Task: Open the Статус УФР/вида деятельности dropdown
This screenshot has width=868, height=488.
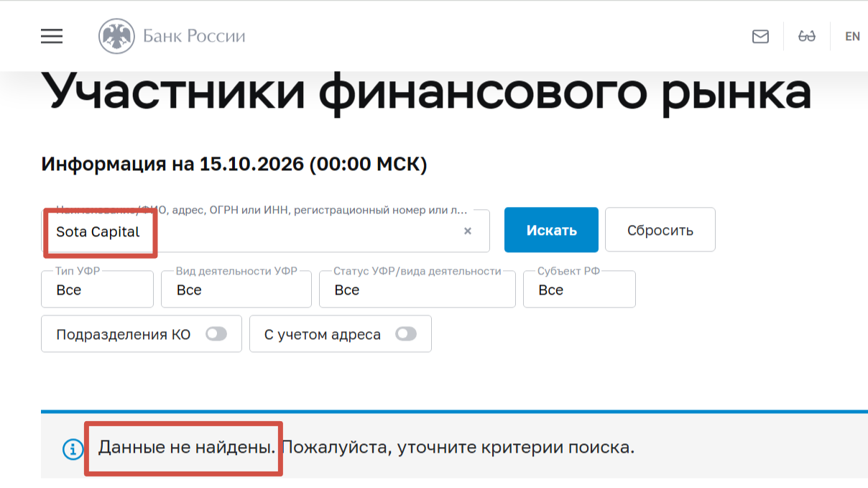Action: pos(417,289)
